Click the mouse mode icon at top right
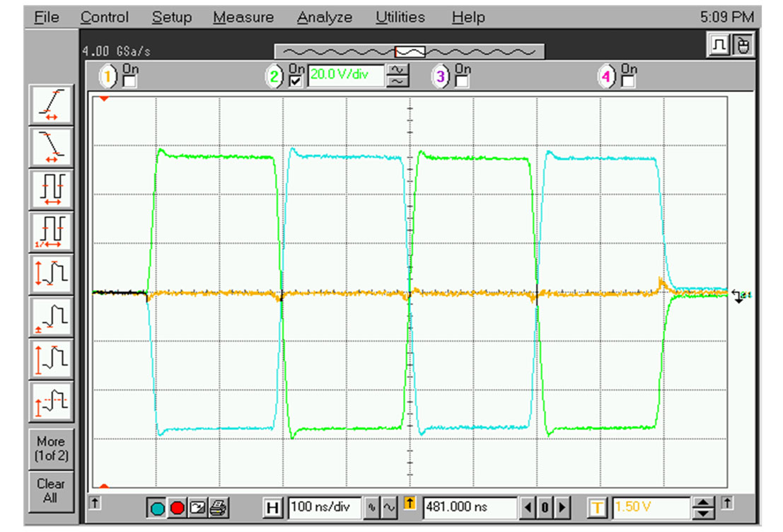The height and width of the screenshot is (532, 783). 742,47
